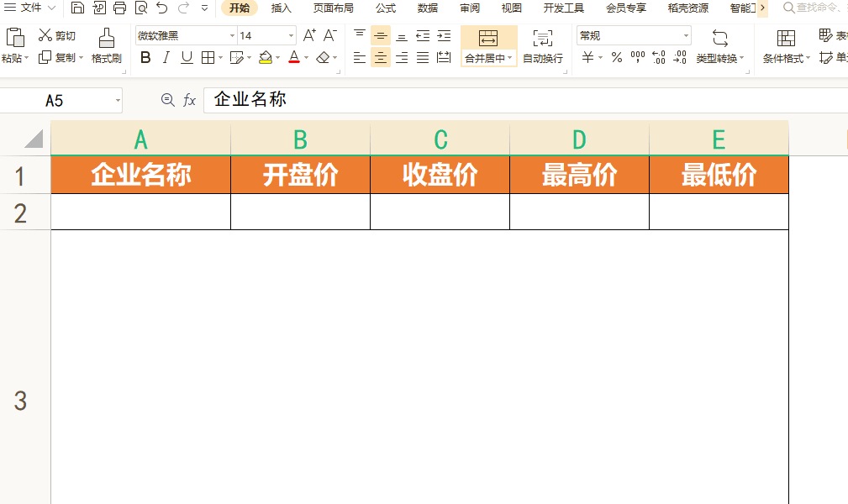Viewport: 848px width, 504px height.
Task: Increase indent icon
Action: 444,35
